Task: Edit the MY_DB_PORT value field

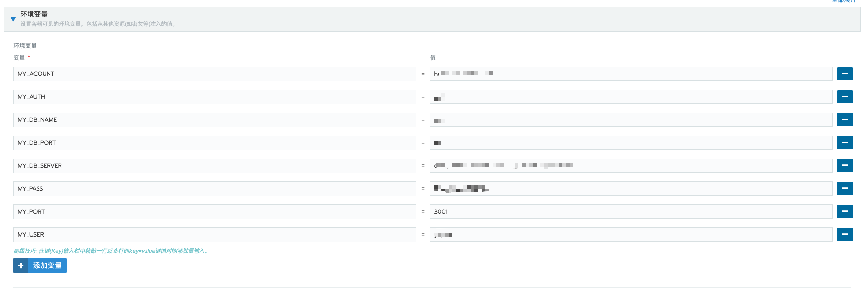Action: click(x=631, y=142)
